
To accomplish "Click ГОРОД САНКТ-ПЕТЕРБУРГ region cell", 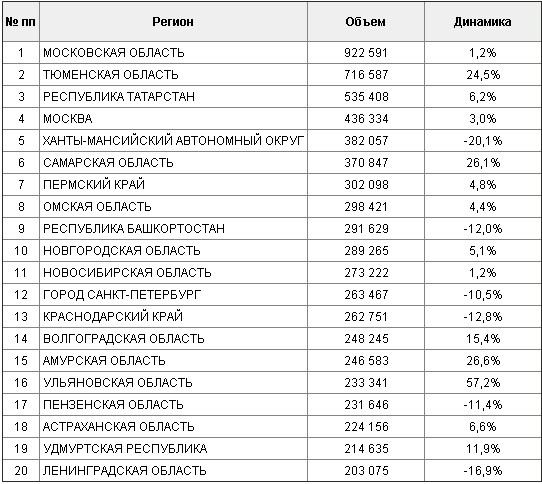I will (x=173, y=295).
